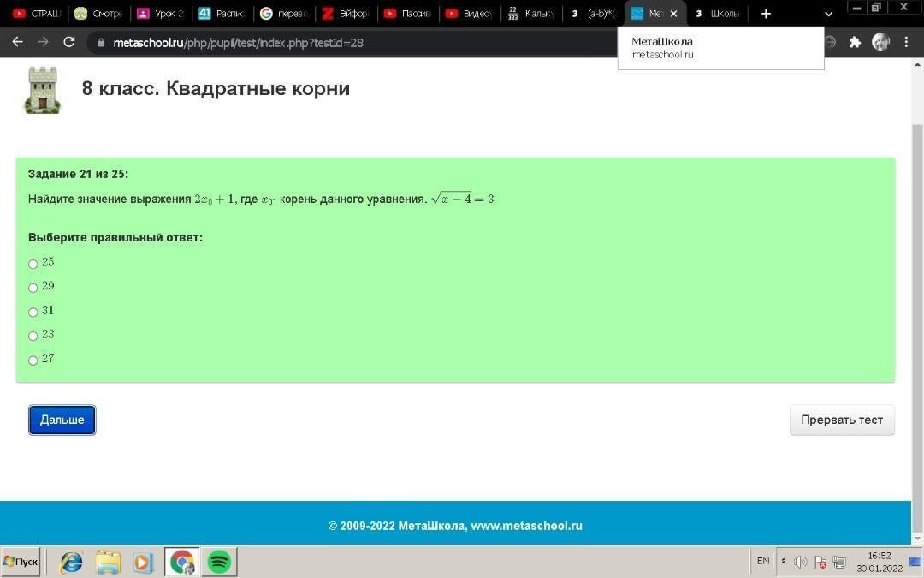The height and width of the screenshot is (578, 924).
Task: Click the lock icon in the address bar
Action: click(x=101, y=43)
